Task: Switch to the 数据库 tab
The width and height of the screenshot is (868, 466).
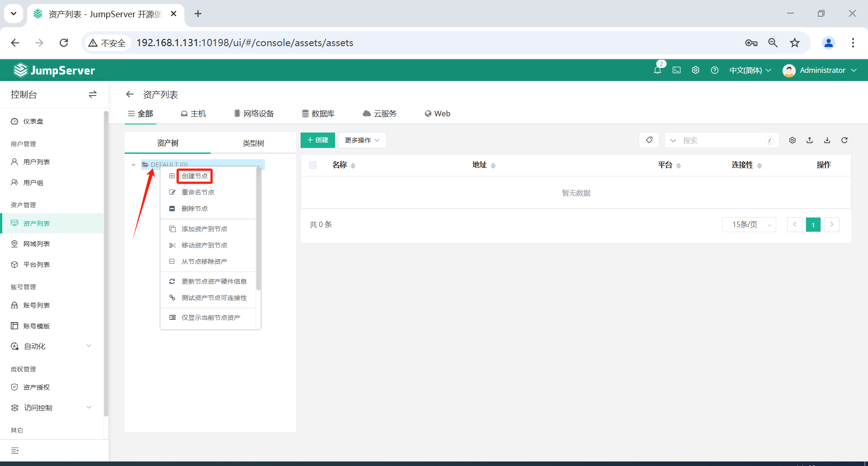Action: pos(318,114)
